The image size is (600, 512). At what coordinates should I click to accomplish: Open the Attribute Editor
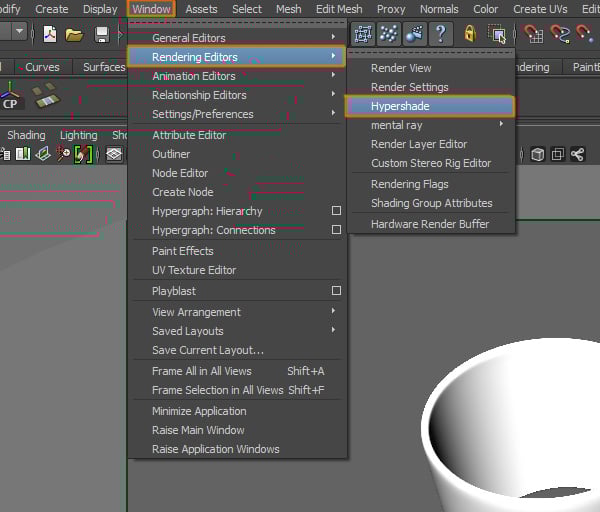[x=189, y=135]
